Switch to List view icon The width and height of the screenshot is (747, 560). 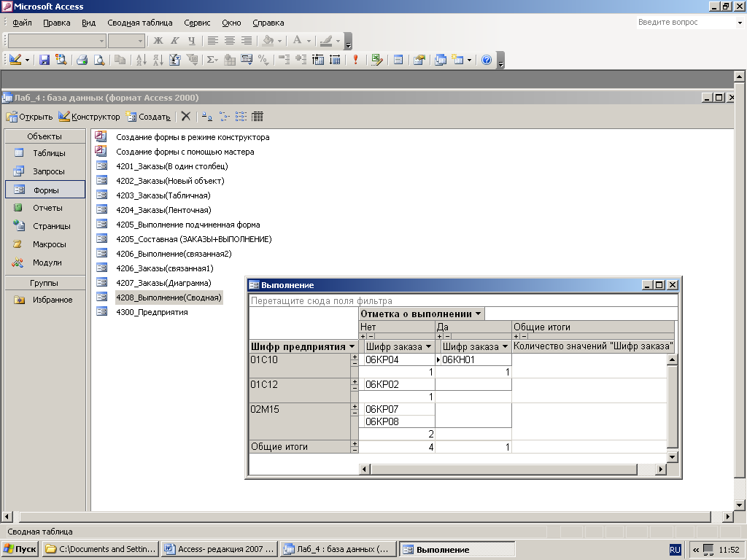[x=241, y=117]
